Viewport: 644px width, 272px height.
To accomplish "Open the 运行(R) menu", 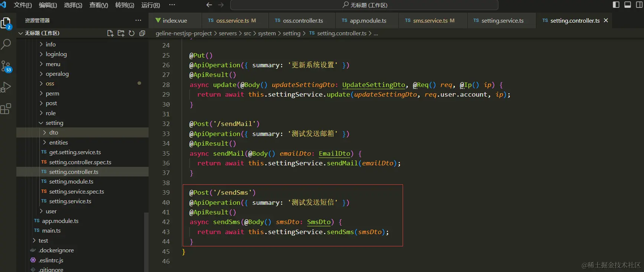I will (151, 5).
